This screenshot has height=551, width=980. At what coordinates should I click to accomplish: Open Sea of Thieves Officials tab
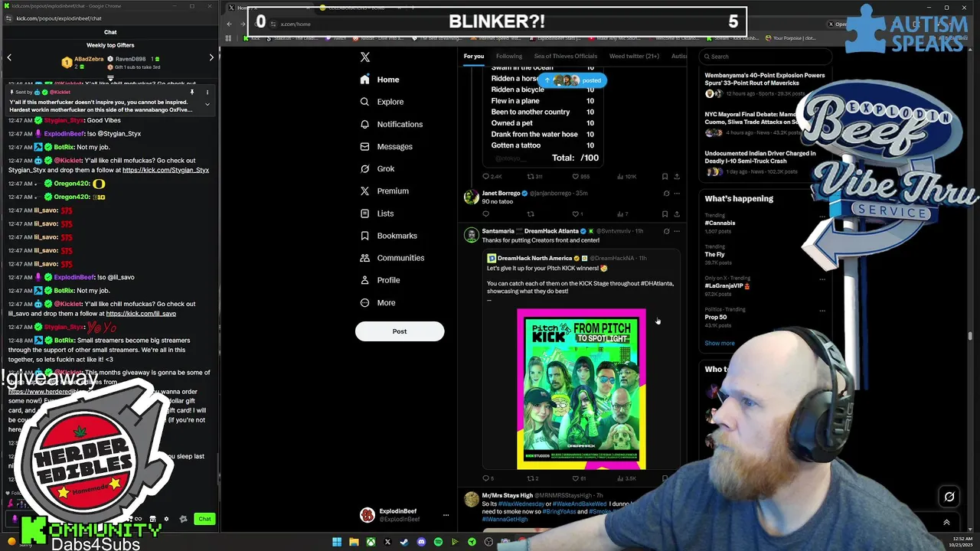tap(566, 56)
